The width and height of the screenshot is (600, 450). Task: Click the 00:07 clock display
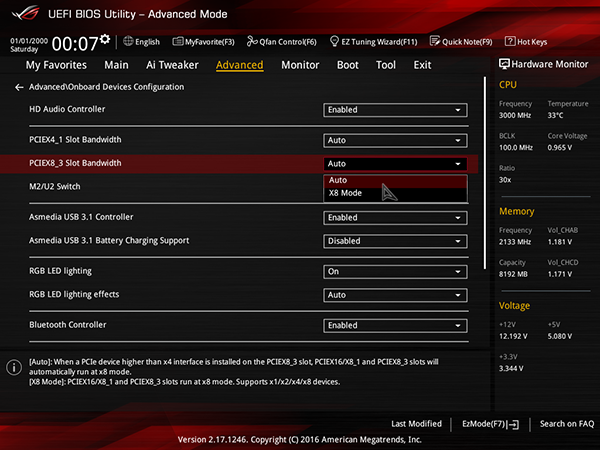click(x=75, y=44)
